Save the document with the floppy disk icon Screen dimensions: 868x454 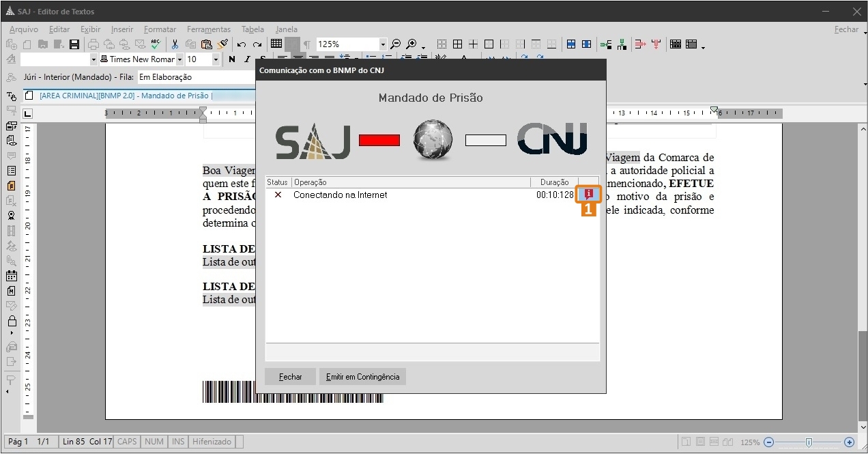74,44
